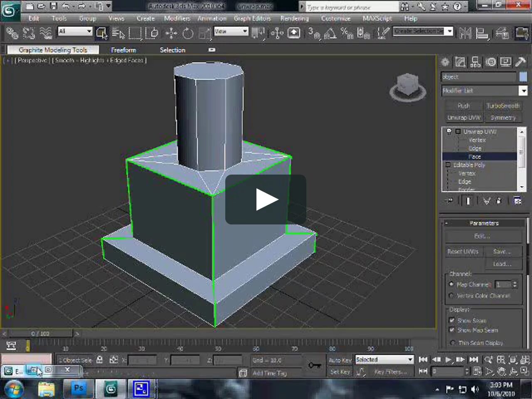
Task: Click the Reset UVWs button
Action: coord(463,251)
